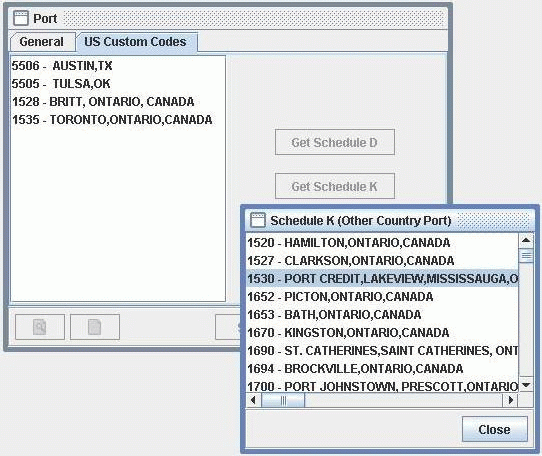Select 1535 - TORONTO,ONTARIO,CANADA entry

pos(118,120)
